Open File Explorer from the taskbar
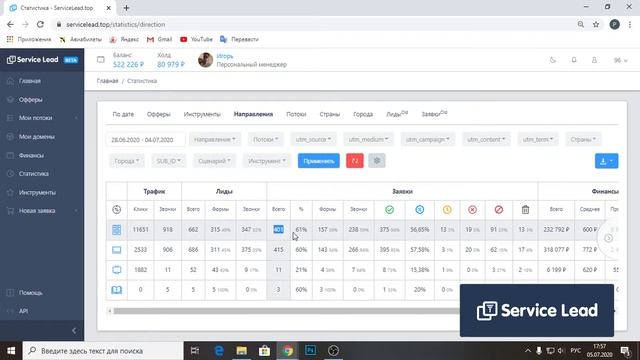Image resolution: width=640 pixels, height=360 pixels. click(242, 351)
